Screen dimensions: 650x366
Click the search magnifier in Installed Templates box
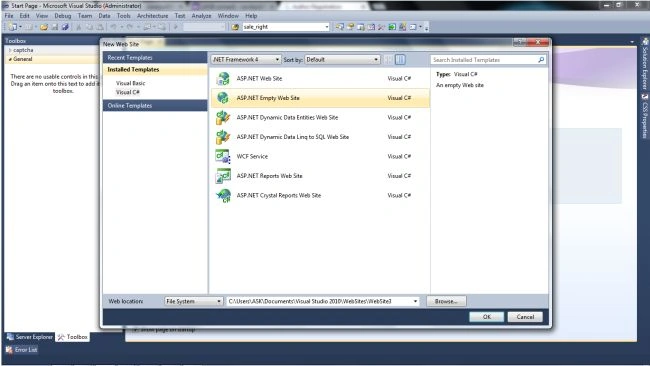click(541, 60)
